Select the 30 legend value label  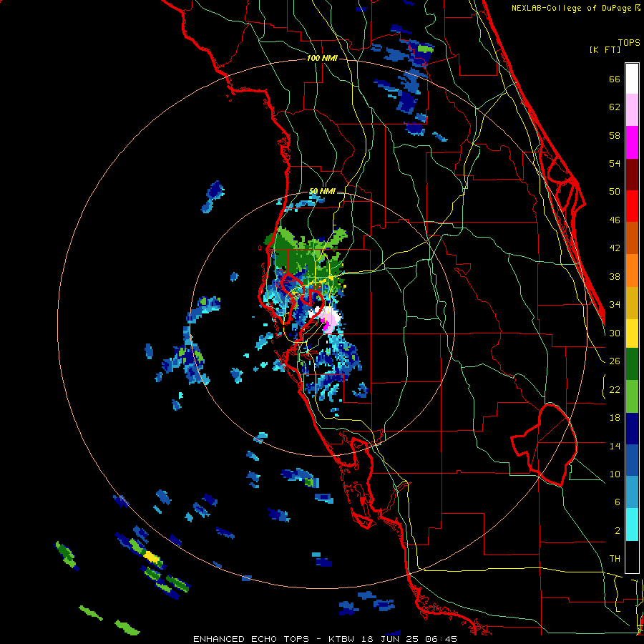click(x=615, y=333)
